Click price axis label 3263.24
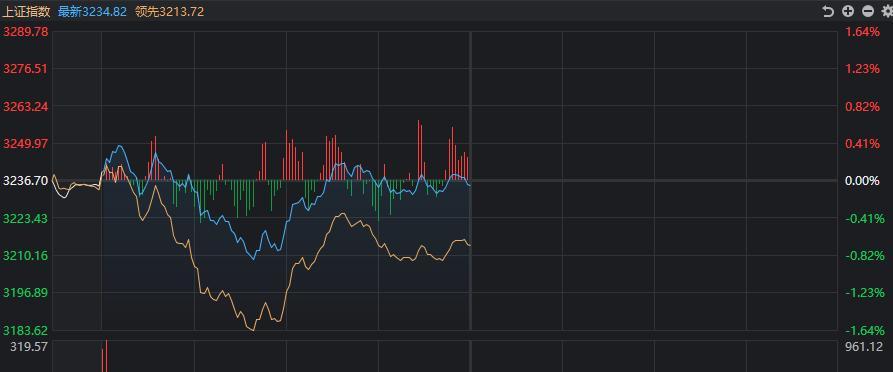The width and height of the screenshot is (893, 372). tap(26, 107)
